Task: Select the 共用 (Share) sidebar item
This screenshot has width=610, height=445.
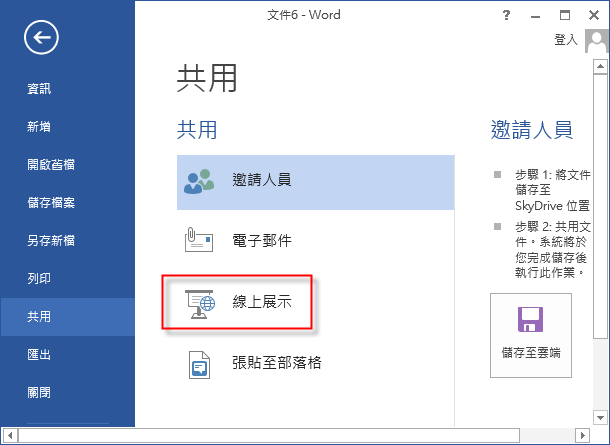Action: (x=68, y=317)
